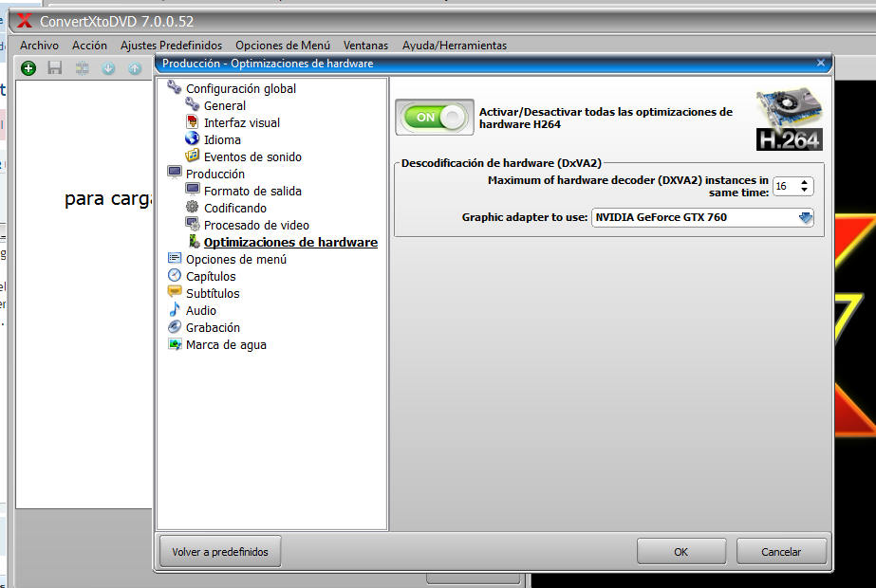Select Configuración global in the tree
The height and width of the screenshot is (588, 876).
point(241,88)
